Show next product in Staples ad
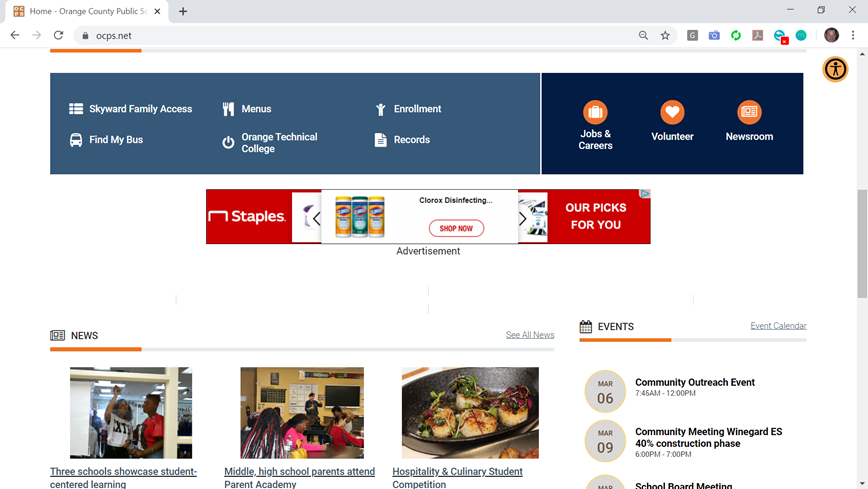This screenshot has height=489, width=868. click(523, 219)
